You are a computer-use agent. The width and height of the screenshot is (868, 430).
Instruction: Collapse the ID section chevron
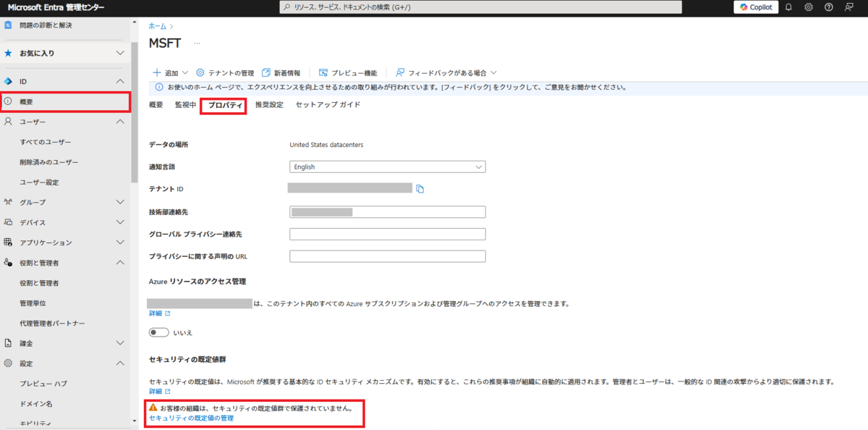[x=120, y=82]
